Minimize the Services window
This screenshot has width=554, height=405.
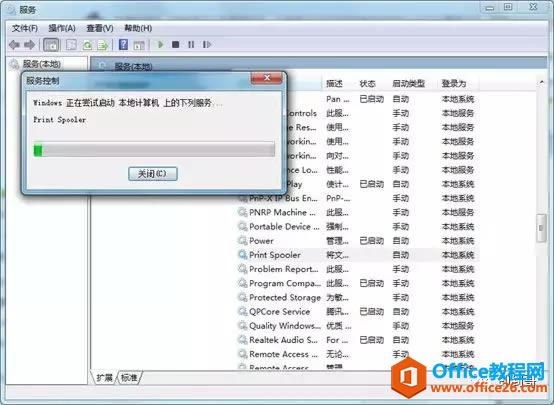click(490, 7)
